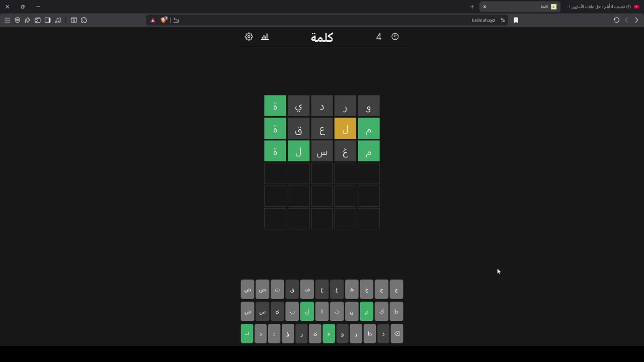Click the green enter key on the keyboard
Screen dimensions: 644x362
click(x=247, y=333)
